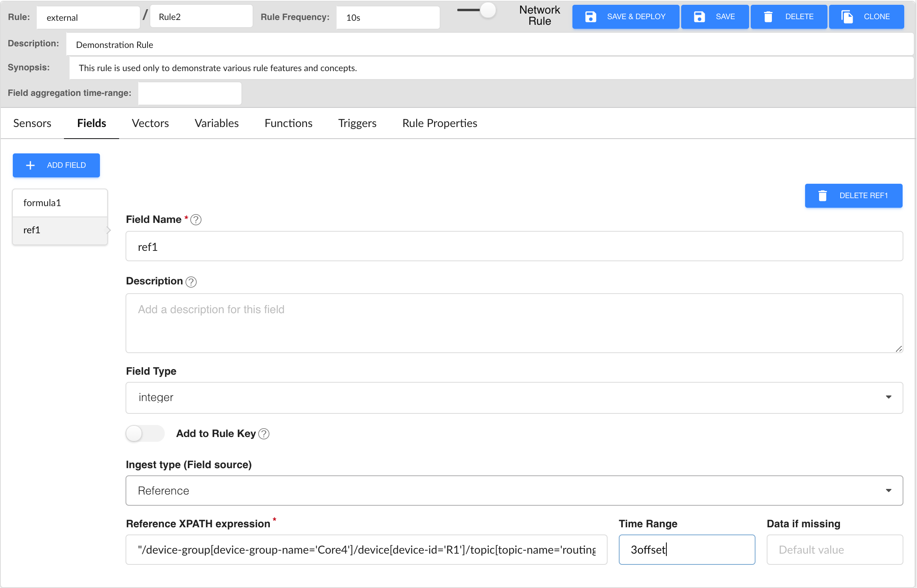This screenshot has width=917, height=588.
Task: Click the trash icon on Delete Ref1
Action: click(822, 196)
